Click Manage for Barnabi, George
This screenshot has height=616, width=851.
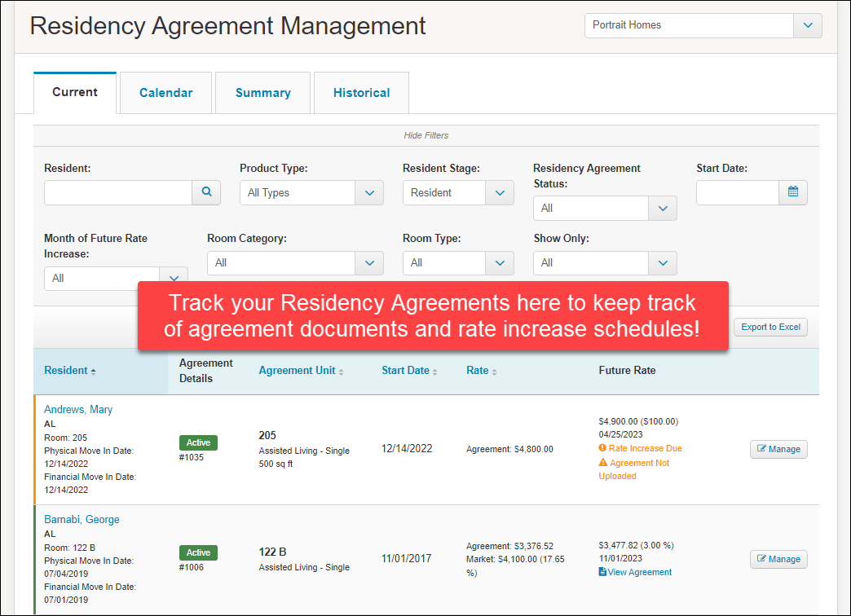point(778,559)
